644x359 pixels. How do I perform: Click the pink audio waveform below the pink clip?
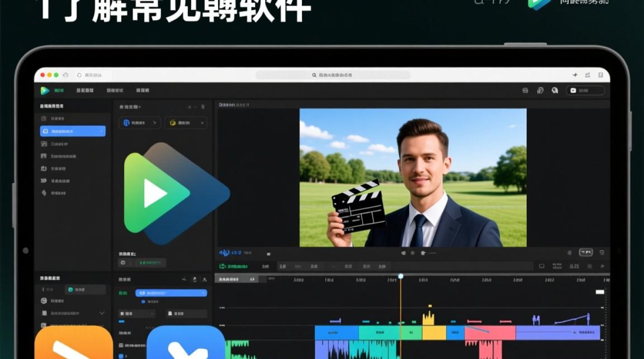(483, 349)
